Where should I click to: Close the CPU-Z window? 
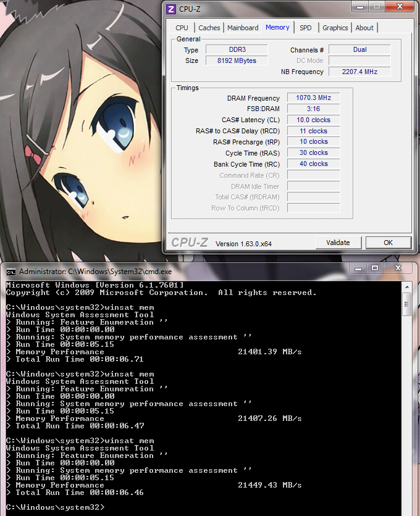coord(400,7)
